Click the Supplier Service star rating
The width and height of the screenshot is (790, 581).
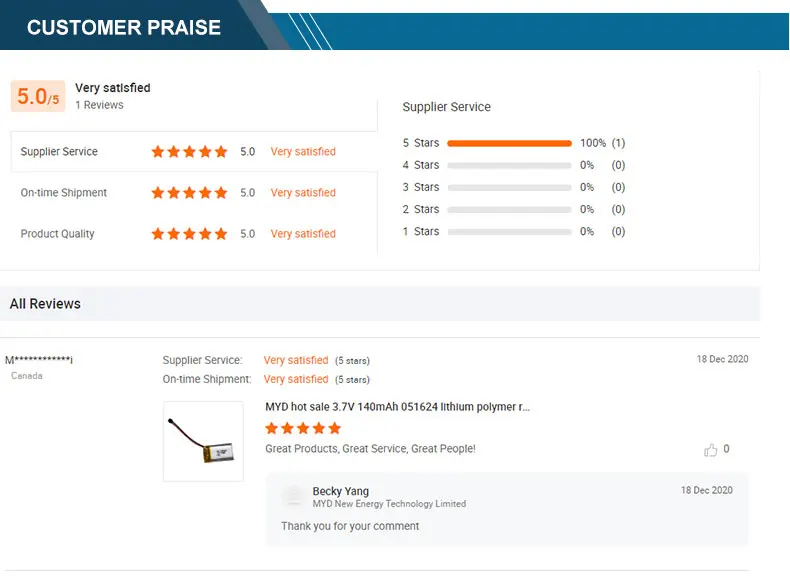click(x=189, y=152)
